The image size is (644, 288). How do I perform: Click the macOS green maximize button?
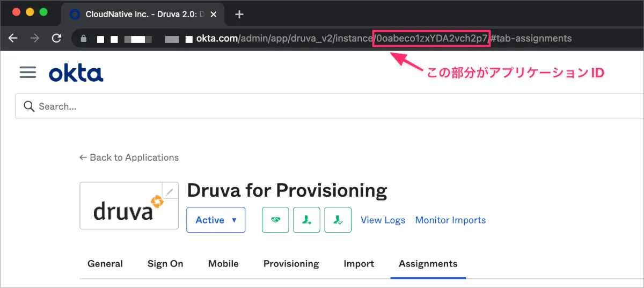43,12
